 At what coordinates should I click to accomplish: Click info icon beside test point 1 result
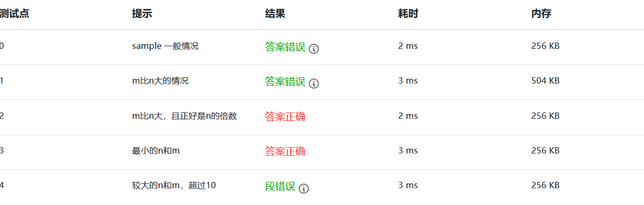(x=314, y=84)
